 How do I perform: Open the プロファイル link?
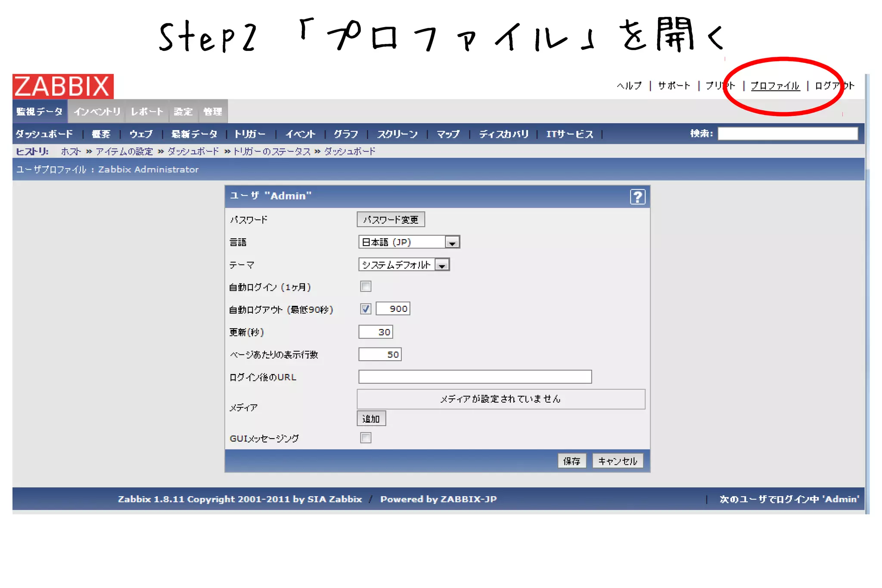click(x=775, y=86)
